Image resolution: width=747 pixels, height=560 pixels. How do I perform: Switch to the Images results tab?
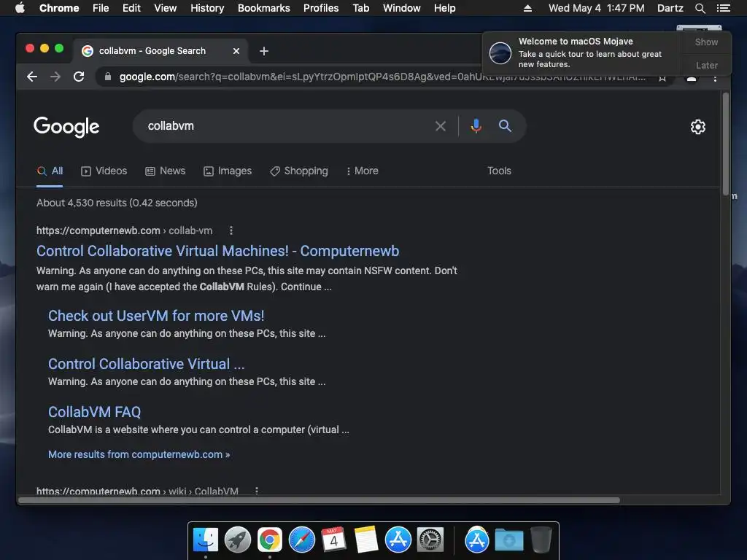point(228,171)
